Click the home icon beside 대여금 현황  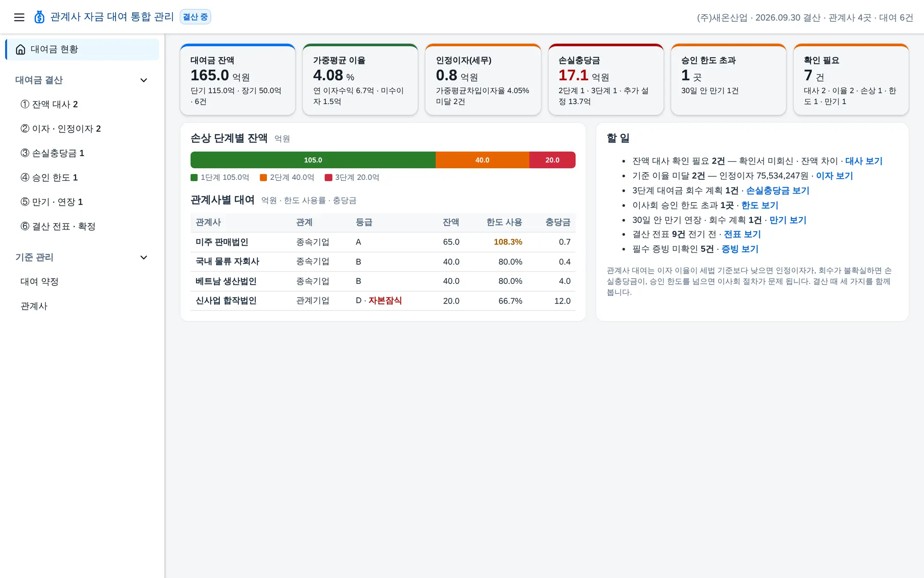pyautogui.click(x=21, y=50)
